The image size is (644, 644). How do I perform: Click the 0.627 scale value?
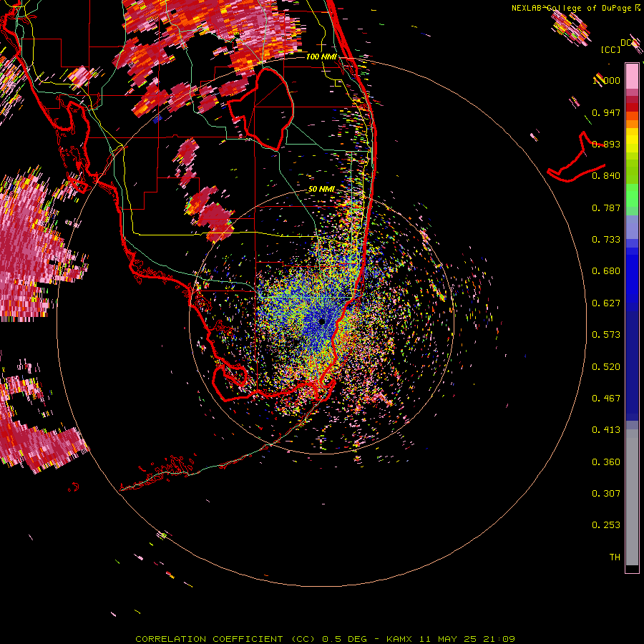[x=606, y=303]
